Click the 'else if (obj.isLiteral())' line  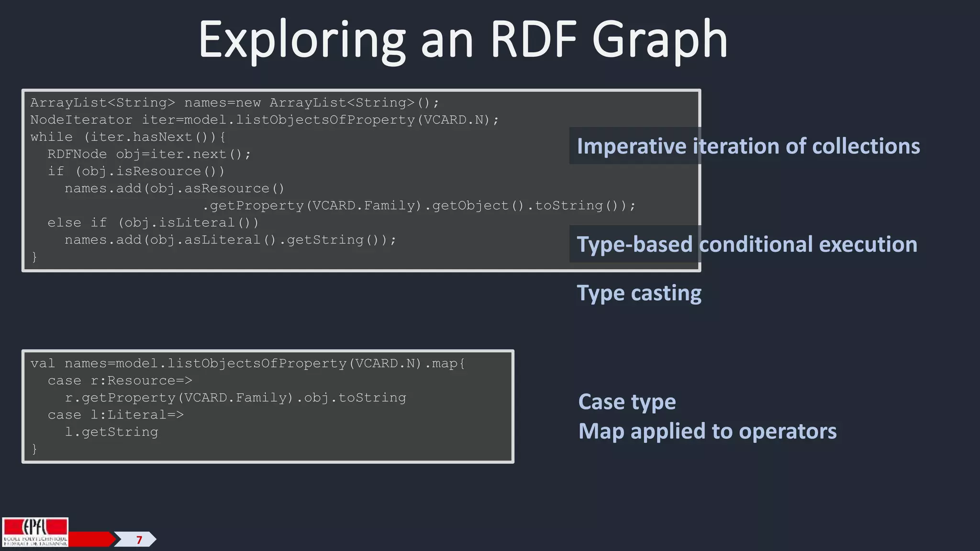click(x=153, y=223)
